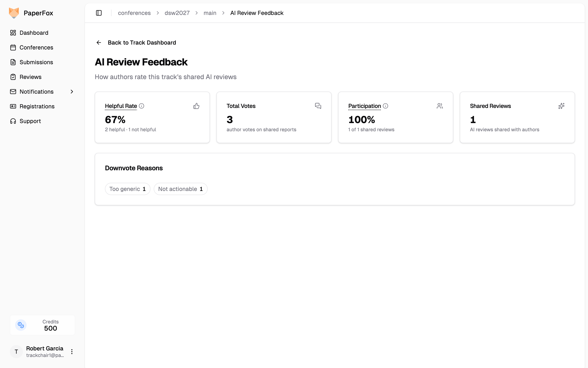The width and height of the screenshot is (588, 368).
Task: Click the Downvote Reasons heading
Action: pos(134,168)
